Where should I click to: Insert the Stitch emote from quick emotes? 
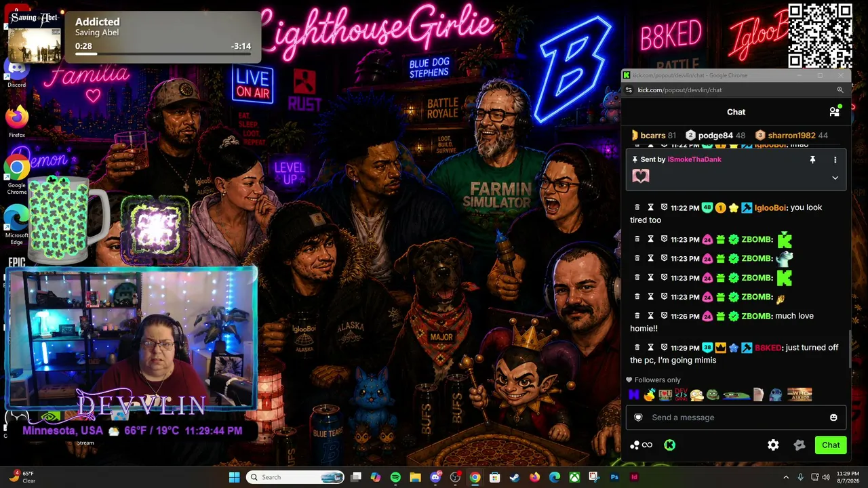tap(776, 394)
